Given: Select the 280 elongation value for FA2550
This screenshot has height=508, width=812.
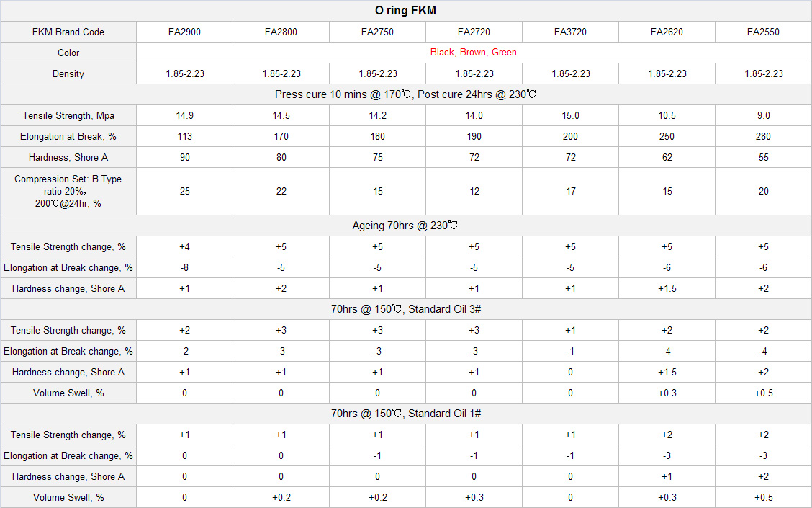Looking at the screenshot, I should pyautogui.click(x=763, y=136).
